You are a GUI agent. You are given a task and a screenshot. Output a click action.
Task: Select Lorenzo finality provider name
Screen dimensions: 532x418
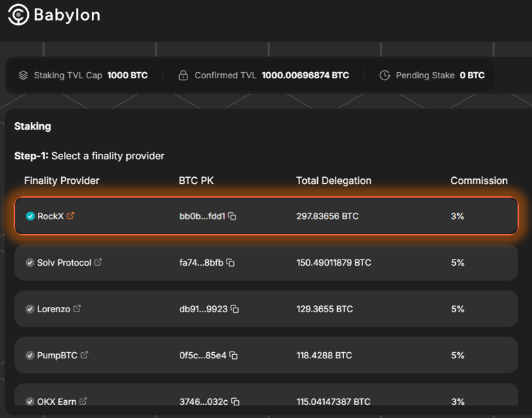click(x=54, y=309)
